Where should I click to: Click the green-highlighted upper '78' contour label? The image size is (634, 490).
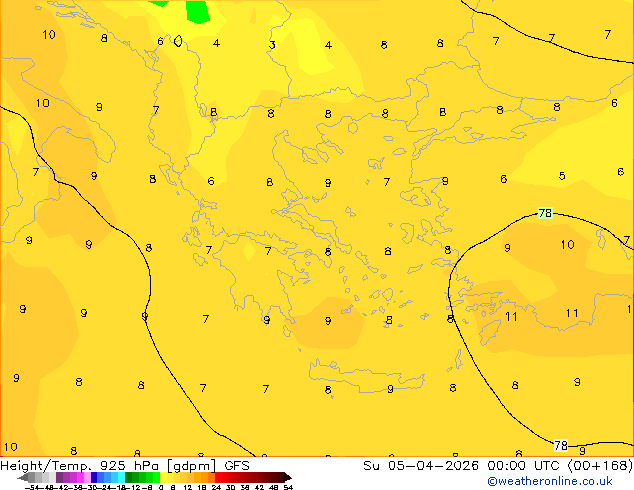[545, 213]
